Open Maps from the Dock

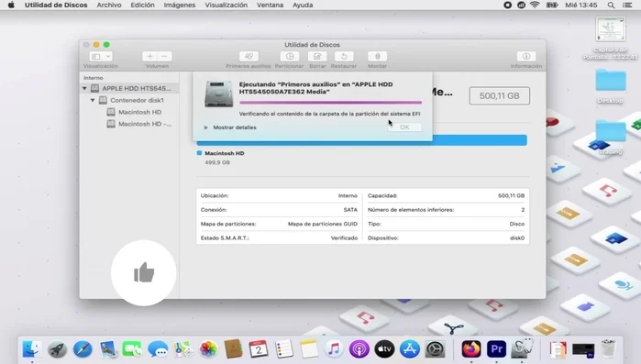point(182,349)
